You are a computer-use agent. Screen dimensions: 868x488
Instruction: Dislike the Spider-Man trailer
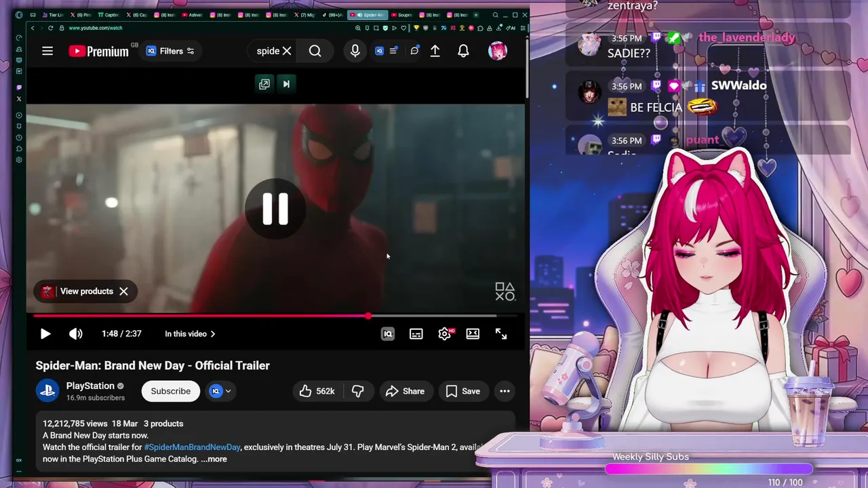pos(357,391)
